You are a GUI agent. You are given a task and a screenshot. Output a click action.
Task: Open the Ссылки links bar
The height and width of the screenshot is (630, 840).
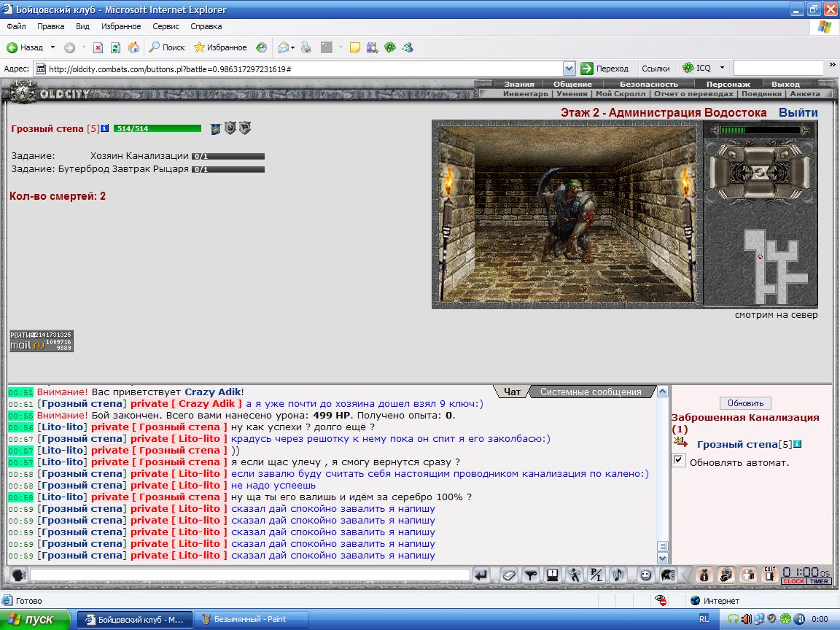(656, 69)
